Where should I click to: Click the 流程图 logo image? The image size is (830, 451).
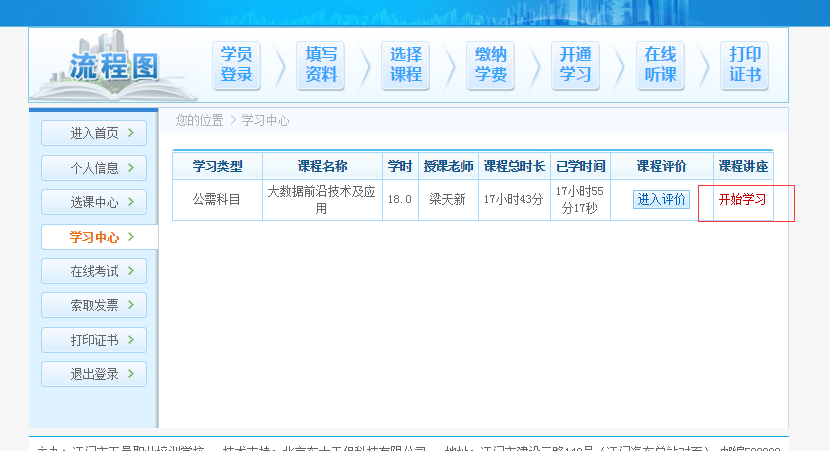point(110,66)
